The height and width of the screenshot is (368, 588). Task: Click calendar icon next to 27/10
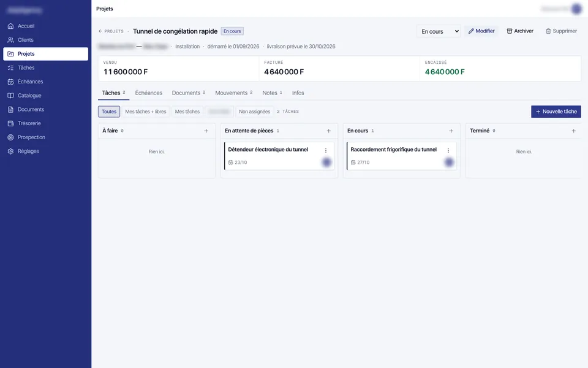(353, 163)
